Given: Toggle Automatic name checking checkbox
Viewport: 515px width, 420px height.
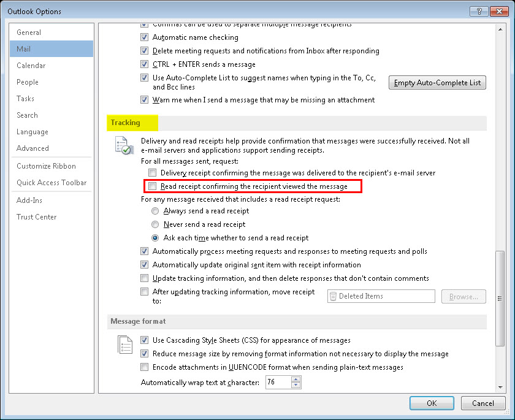Looking at the screenshot, I should point(144,37).
